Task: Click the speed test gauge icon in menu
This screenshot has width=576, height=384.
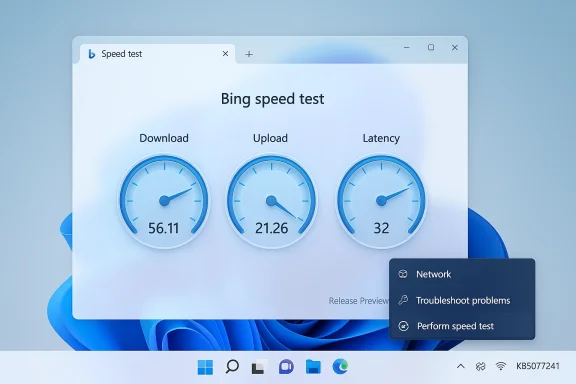Action: [403, 326]
